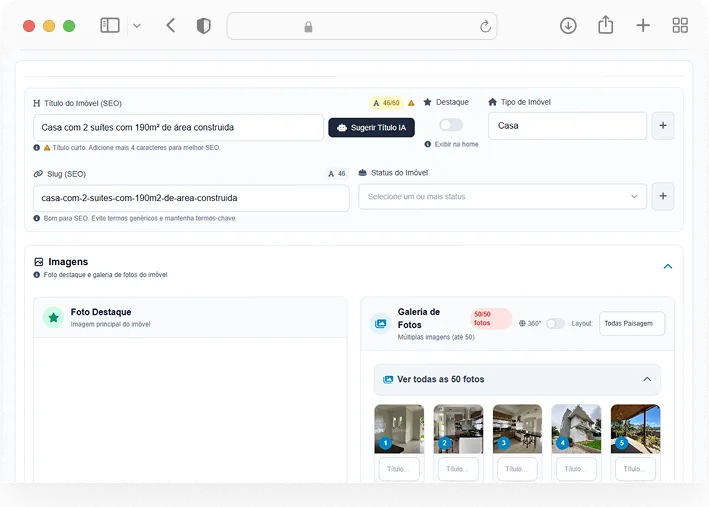
Task: Collapse the Ver todas as 50 fotos panel
Action: point(647,379)
